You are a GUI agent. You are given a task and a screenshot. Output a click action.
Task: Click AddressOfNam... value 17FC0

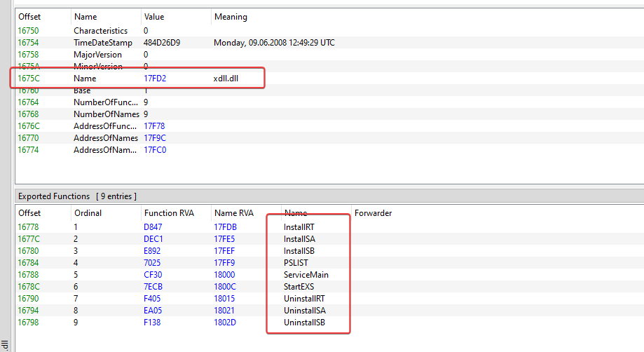[155, 150]
